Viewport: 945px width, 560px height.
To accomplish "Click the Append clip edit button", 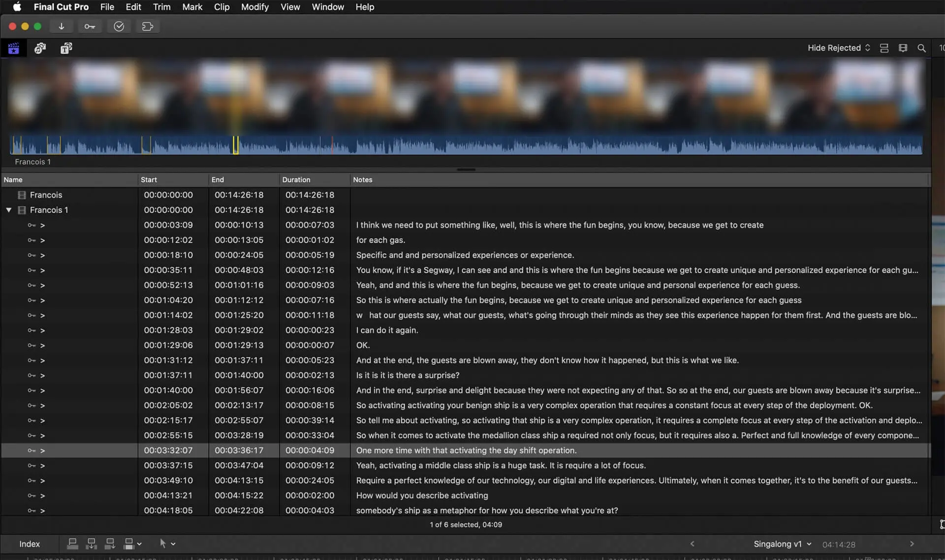I will [110, 544].
